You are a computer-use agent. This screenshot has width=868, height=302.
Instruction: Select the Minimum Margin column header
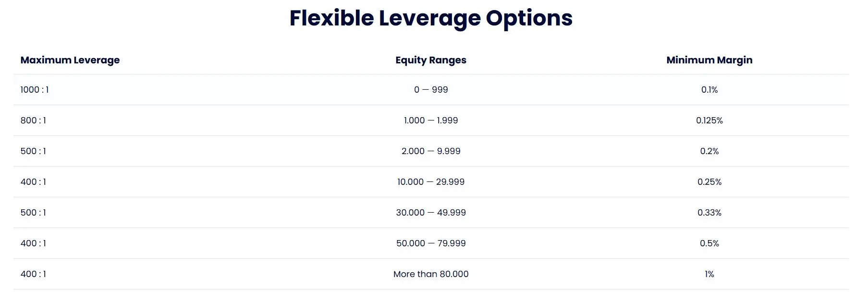tap(709, 60)
